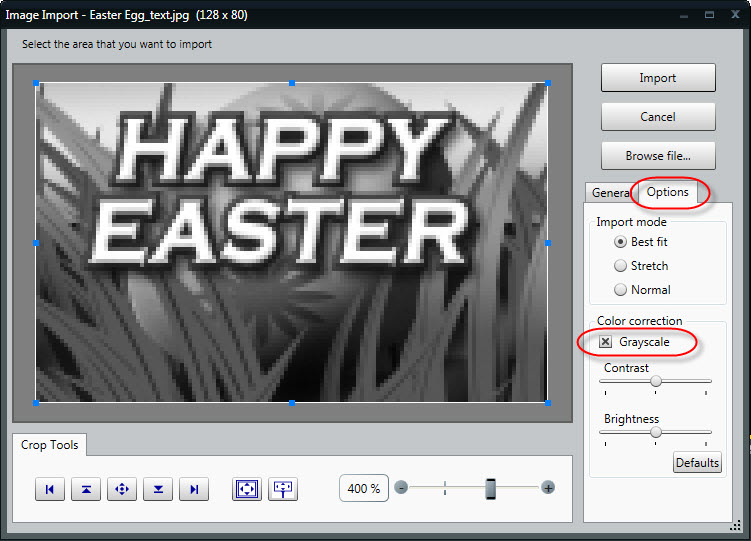Click the right-middle crop handle
751x541 pixels.
coord(548,243)
